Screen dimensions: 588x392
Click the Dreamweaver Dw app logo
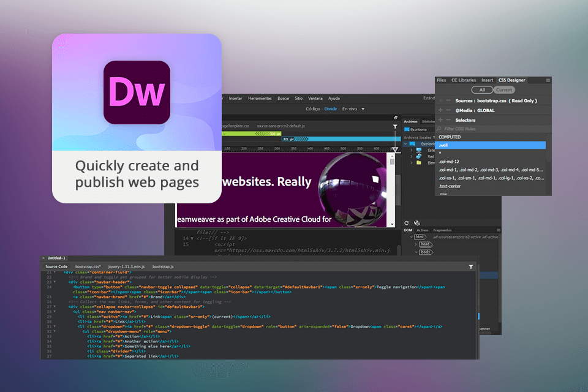(137, 92)
